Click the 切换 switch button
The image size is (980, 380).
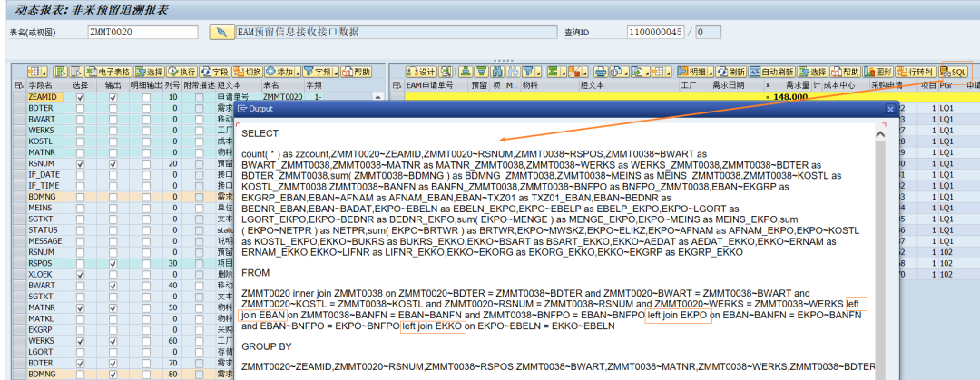click(247, 72)
